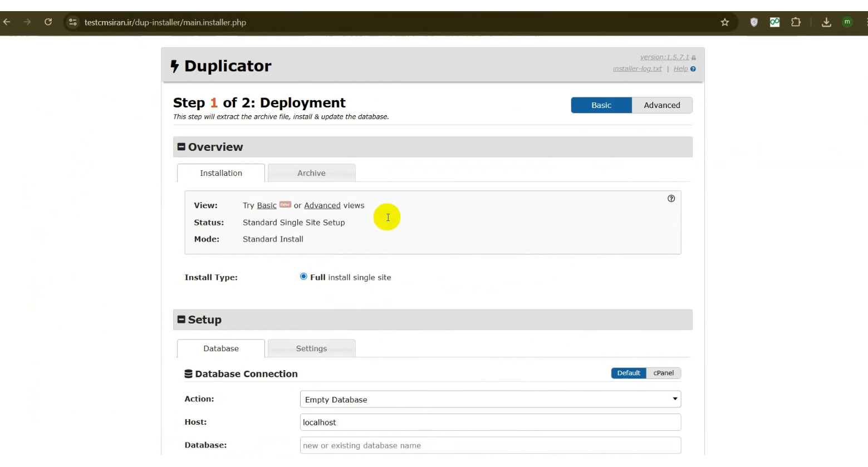Select Default database connection mode
This screenshot has height=467, width=868.
629,373
